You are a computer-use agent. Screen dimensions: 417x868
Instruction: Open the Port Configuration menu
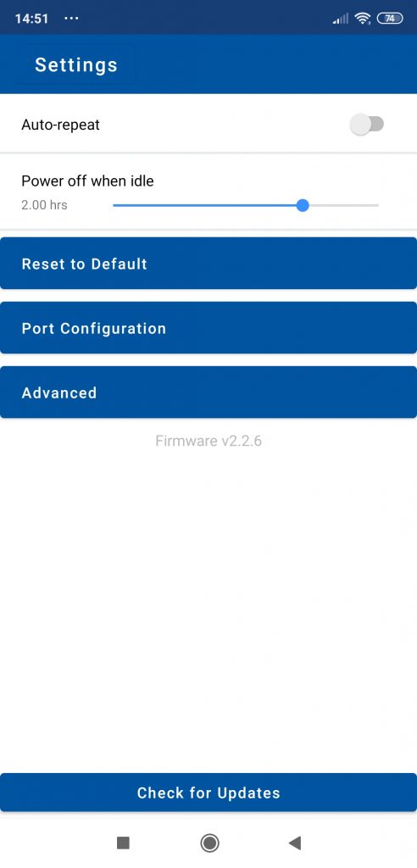click(x=208, y=328)
